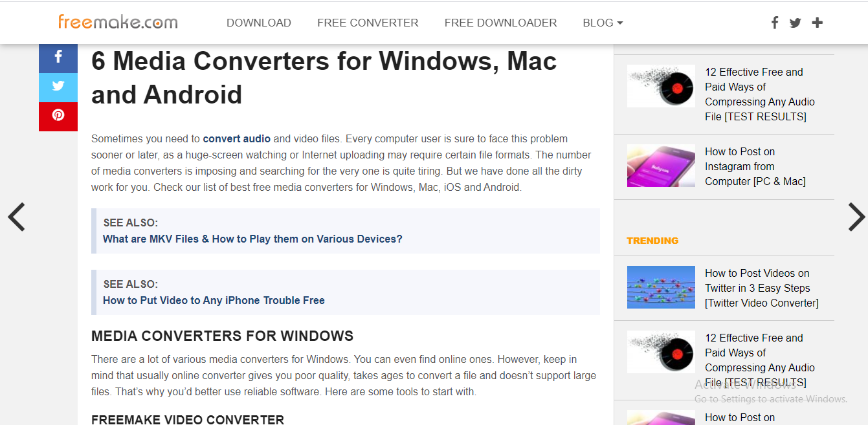The image size is (868, 425).
Task: Click vinyl record thumbnail under the Trending heading
Action: (661, 352)
